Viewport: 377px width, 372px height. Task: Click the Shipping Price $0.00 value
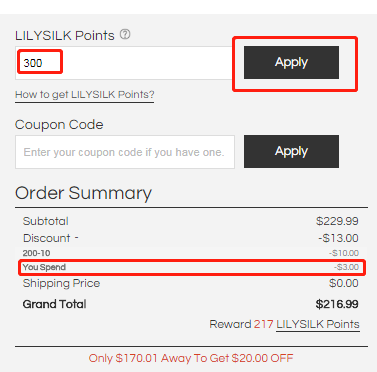click(344, 283)
